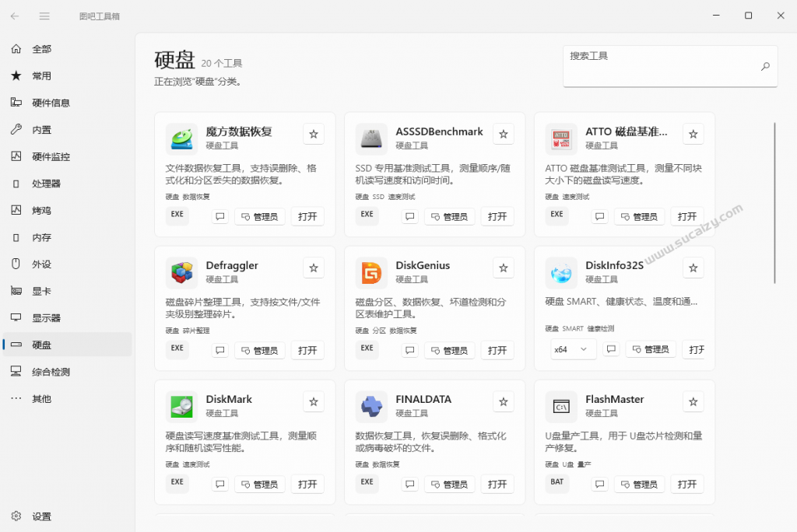Open DiskMark with 打开
Screen dimensions: 797x532
coord(307,485)
